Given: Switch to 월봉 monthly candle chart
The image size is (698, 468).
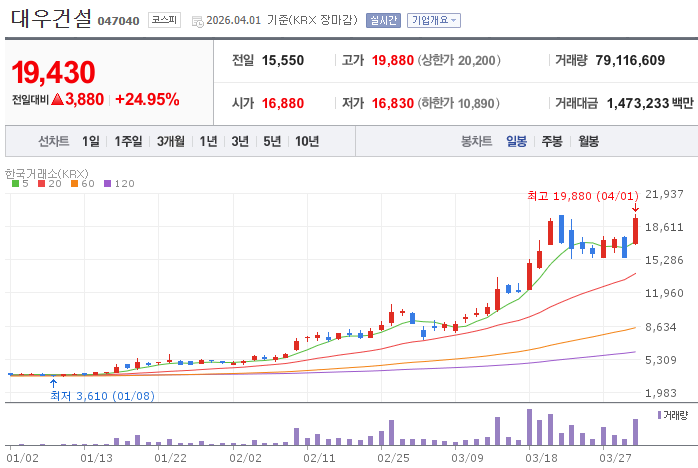Looking at the screenshot, I should point(588,142).
